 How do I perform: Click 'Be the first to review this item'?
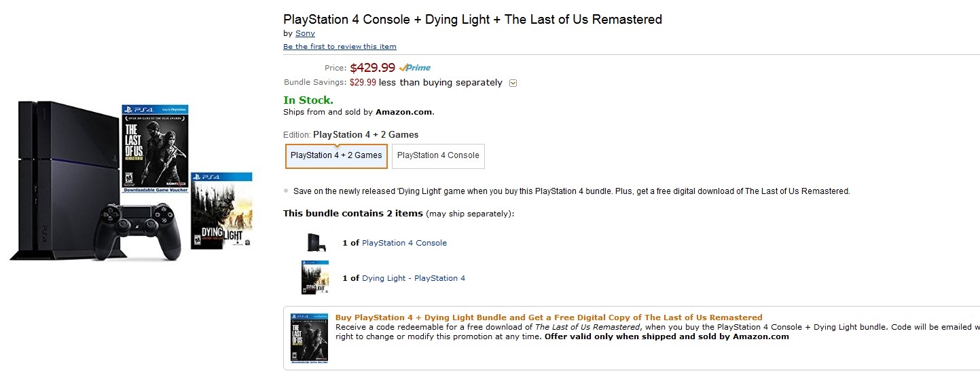pos(340,47)
